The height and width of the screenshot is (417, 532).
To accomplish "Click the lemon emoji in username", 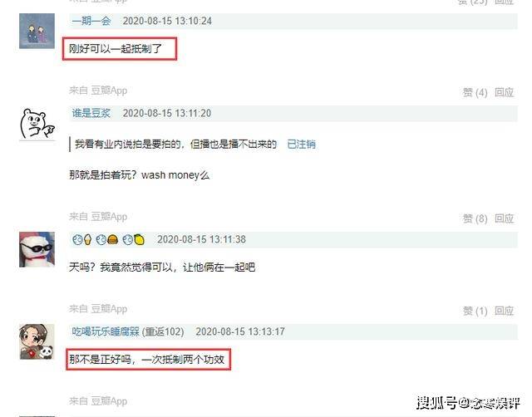I will (x=139, y=240).
